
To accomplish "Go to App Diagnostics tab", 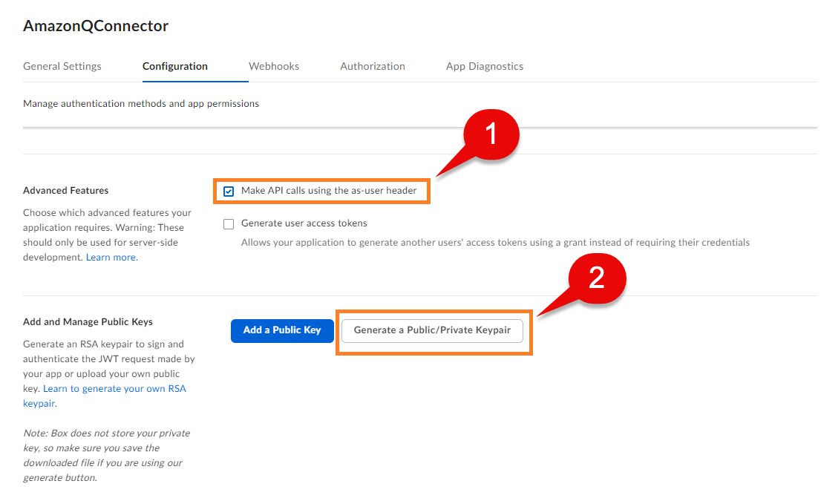I will [484, 67].
